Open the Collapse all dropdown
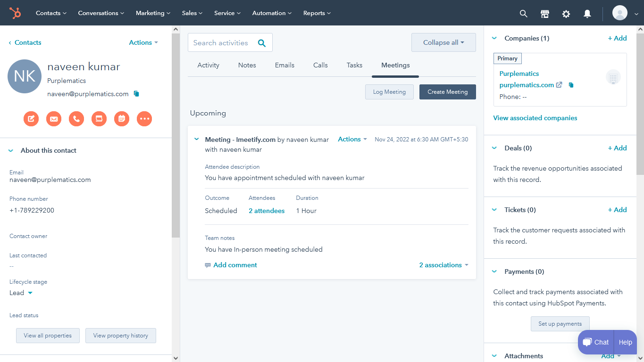Image resolution: width=644 pixels, height=362 pixels. tap(443, 42)
